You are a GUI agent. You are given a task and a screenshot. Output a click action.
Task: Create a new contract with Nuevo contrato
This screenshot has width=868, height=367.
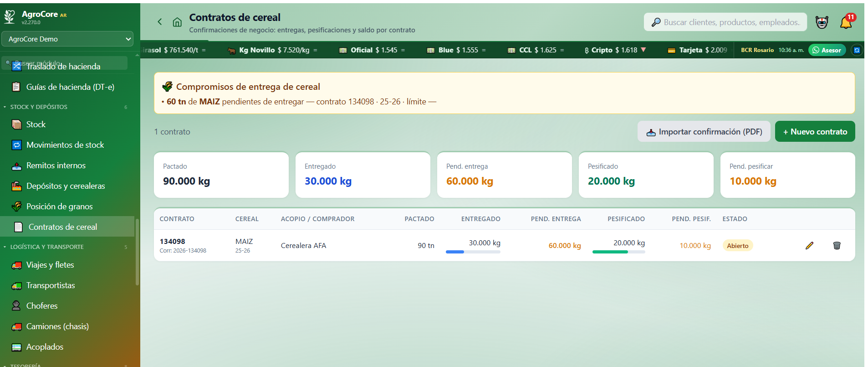[815, 132]
